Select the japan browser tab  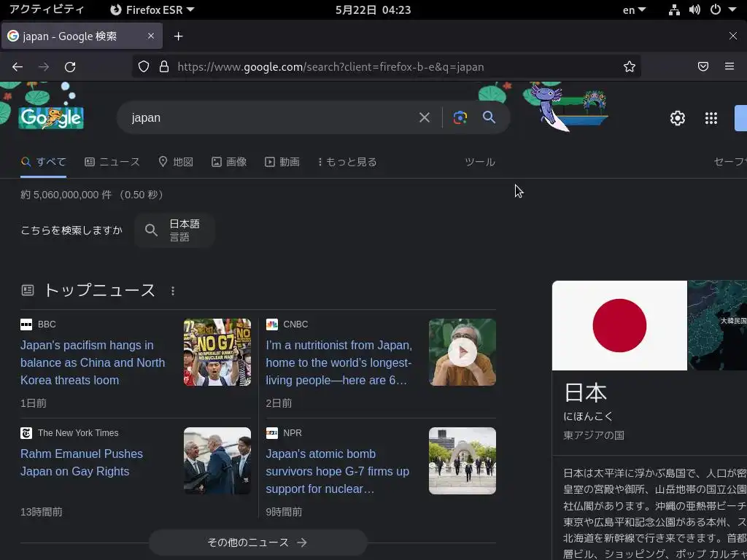click(82, 36)
